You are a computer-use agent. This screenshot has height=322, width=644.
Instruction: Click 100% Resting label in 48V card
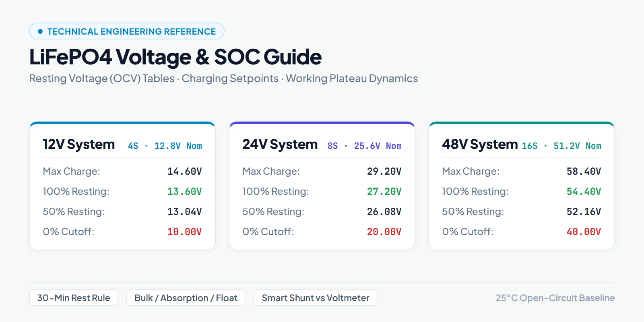[x=475, y=192]
